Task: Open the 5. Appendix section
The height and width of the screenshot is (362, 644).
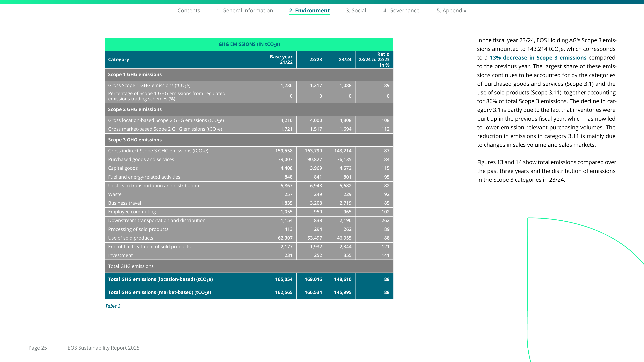Action: [x=451, y=10]
